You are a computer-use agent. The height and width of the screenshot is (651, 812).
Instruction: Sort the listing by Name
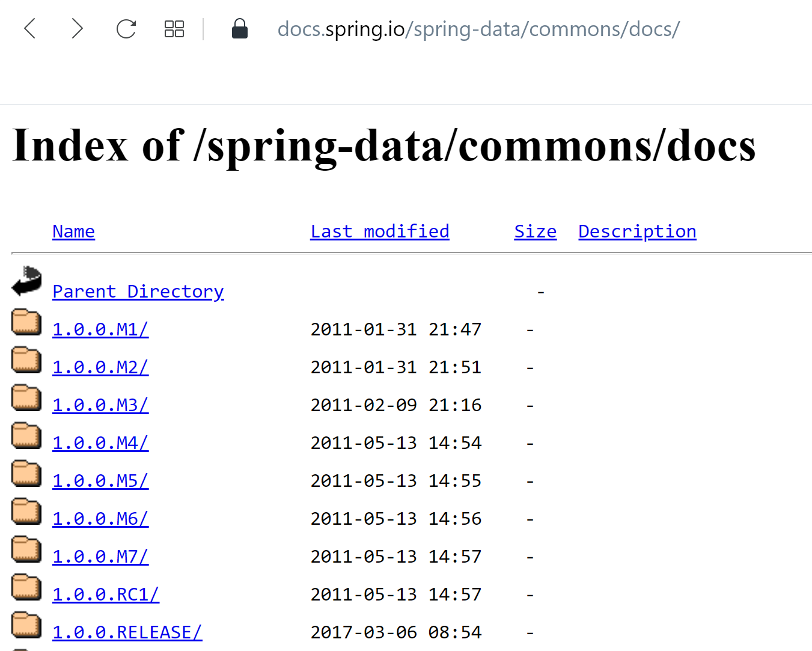tap(73, 231)
